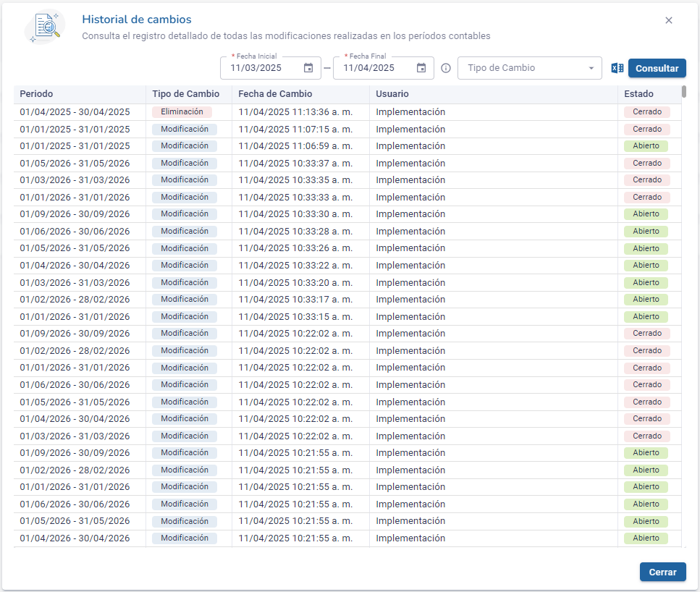Select change date 11/04/2025 11:07:15 a. m.
This screenshot has width=700, height=592.
(x=295, y=130)
